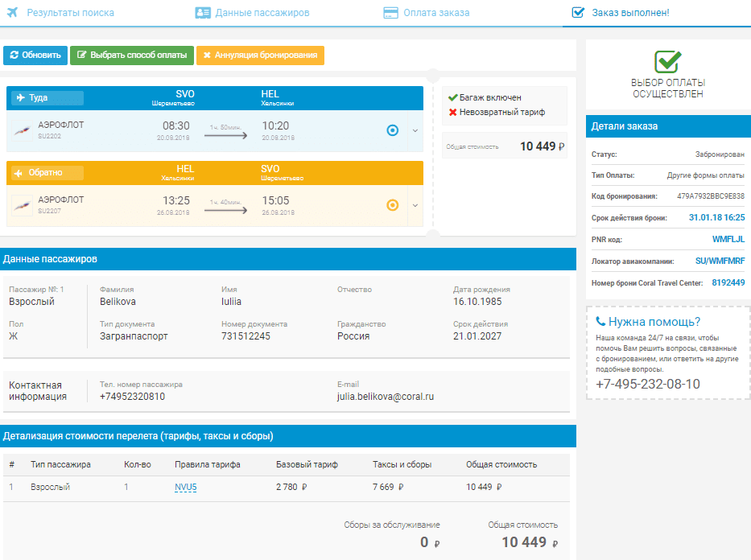751x560 pixels.
Task: Click the Aeroflot logo for flight SU2202
Action: click(22, 130)
